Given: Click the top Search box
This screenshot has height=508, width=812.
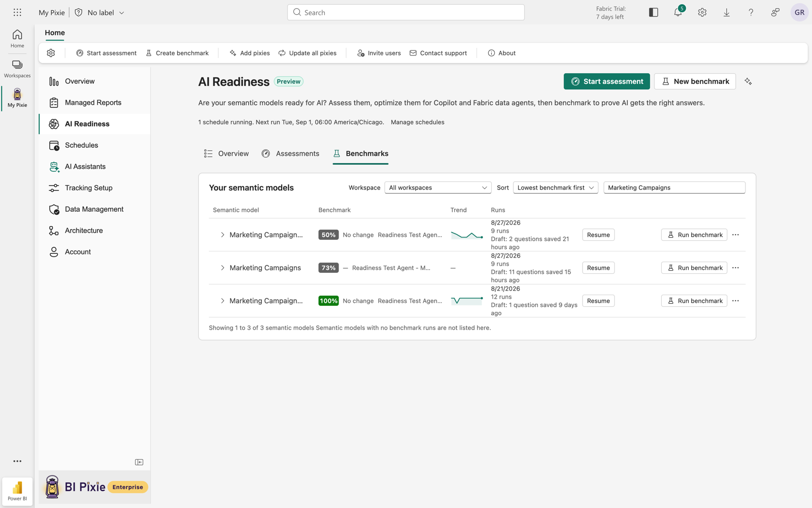Looking at the screenshot, I should click(x=406, y=12).
